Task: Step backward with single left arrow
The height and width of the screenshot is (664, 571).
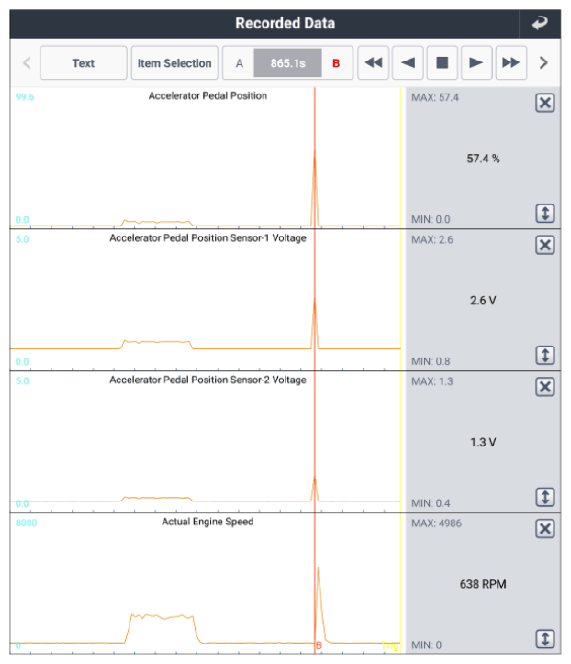Action: coord(407,63)
